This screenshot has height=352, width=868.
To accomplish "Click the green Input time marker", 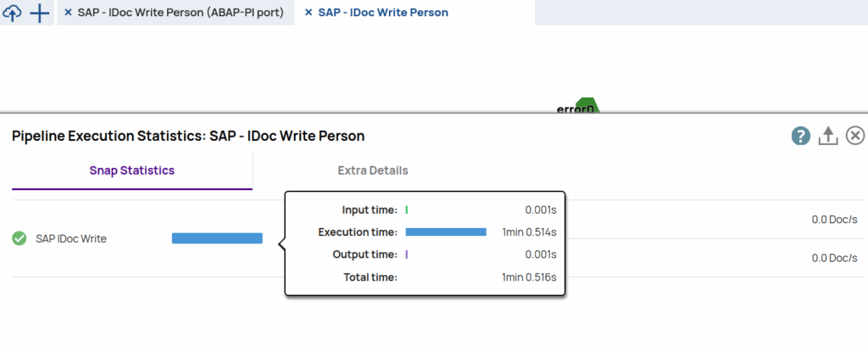I will click(x=407, y=209).
